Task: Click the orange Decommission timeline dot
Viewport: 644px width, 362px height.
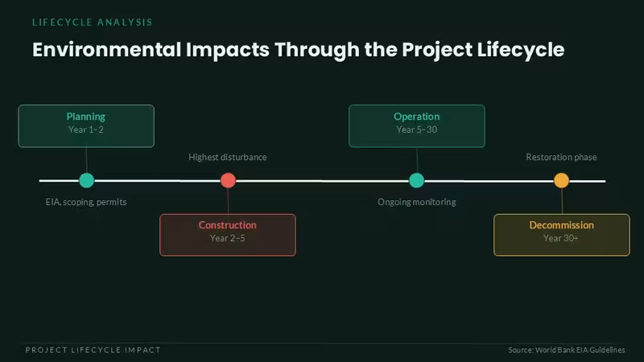Action: coord(561,180)
